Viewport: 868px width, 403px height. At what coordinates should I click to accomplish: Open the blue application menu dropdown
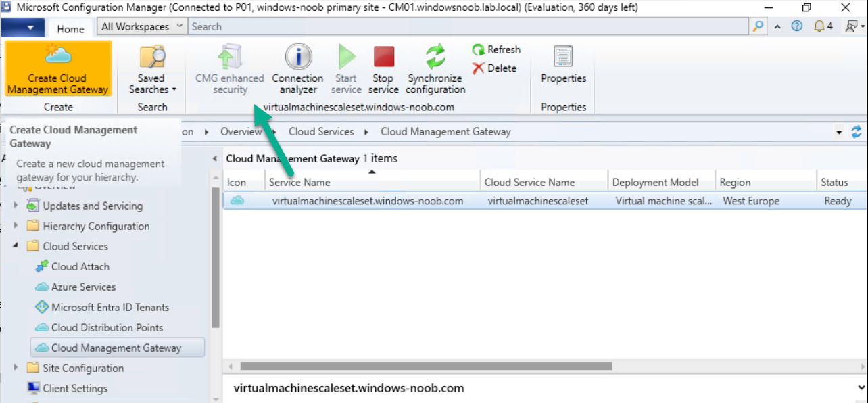(22, 28)
